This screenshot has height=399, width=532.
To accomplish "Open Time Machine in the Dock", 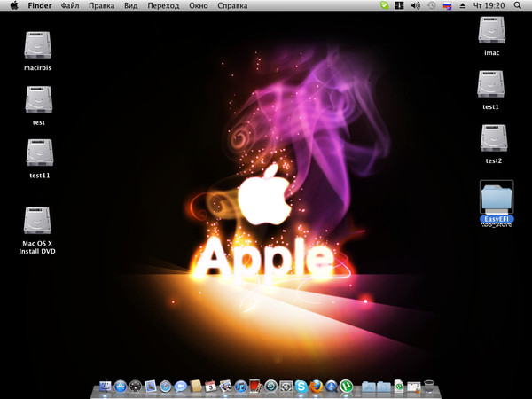I will [270, 386].
